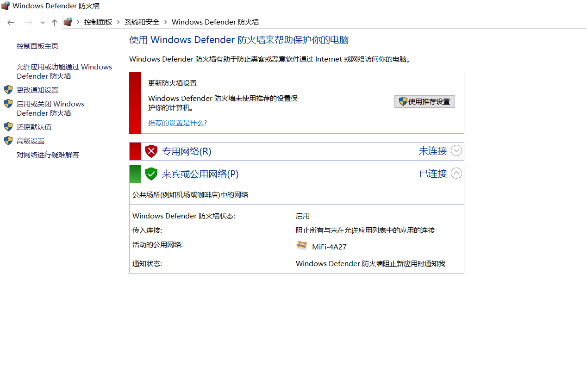The image size is (587, 392).
Task: Click the 更新防火墙设置 heading text
Action: tap(172, 83)
